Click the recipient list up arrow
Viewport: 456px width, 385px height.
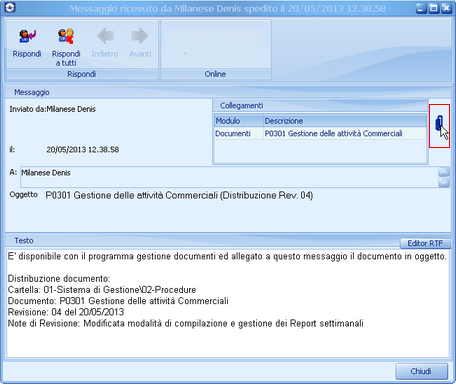[444, 172]
